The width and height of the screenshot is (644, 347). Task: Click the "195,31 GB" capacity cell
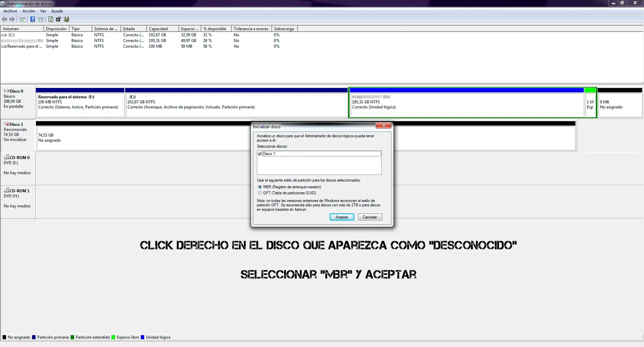157,41
